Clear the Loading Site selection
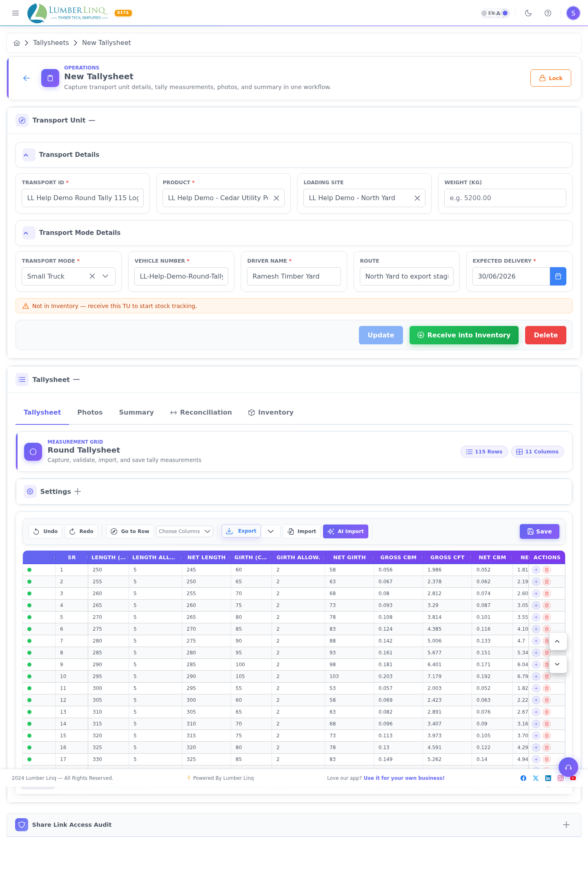 [417, 198]
